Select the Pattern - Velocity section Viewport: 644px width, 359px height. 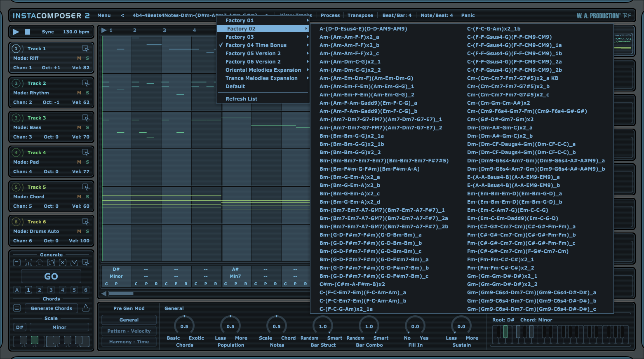click(129, 331)
